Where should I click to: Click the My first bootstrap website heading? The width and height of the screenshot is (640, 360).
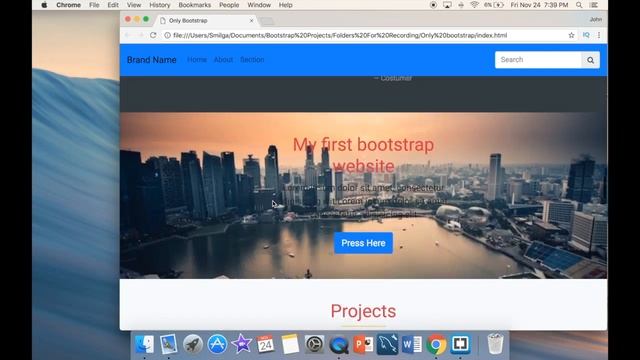click(x=363, y=156)
